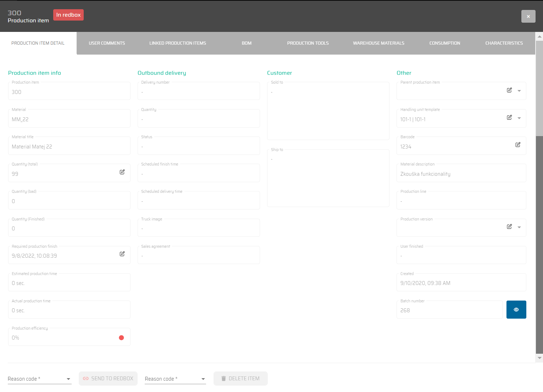Edit the Required production finish date
This screenshot has height=392, width=543.
[x=122, y=254]
